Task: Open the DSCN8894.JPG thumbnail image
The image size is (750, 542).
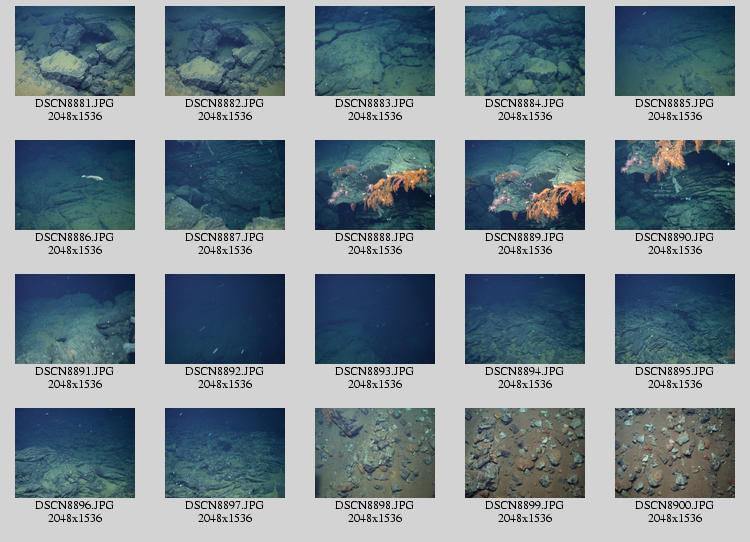Action: click(x=525, y=319)
